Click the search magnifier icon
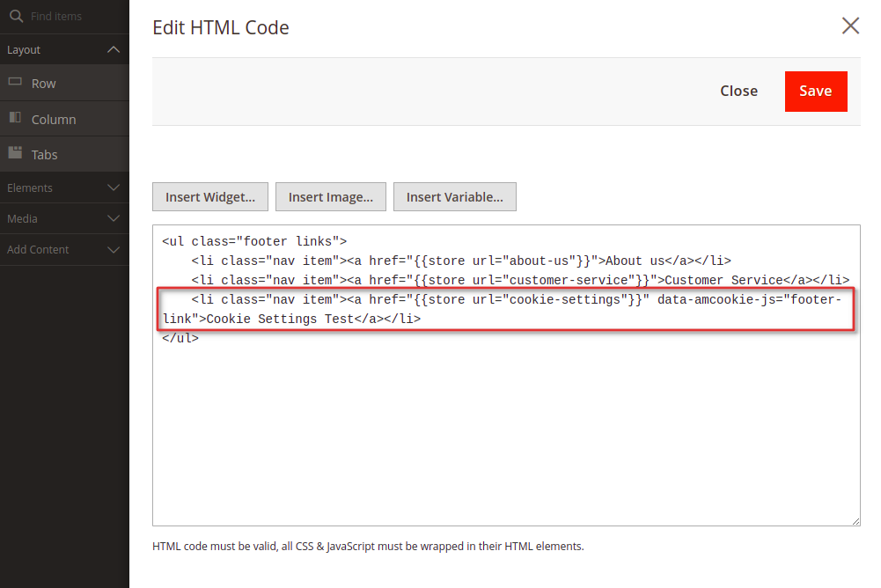881x588 pixels. point(17,17)
